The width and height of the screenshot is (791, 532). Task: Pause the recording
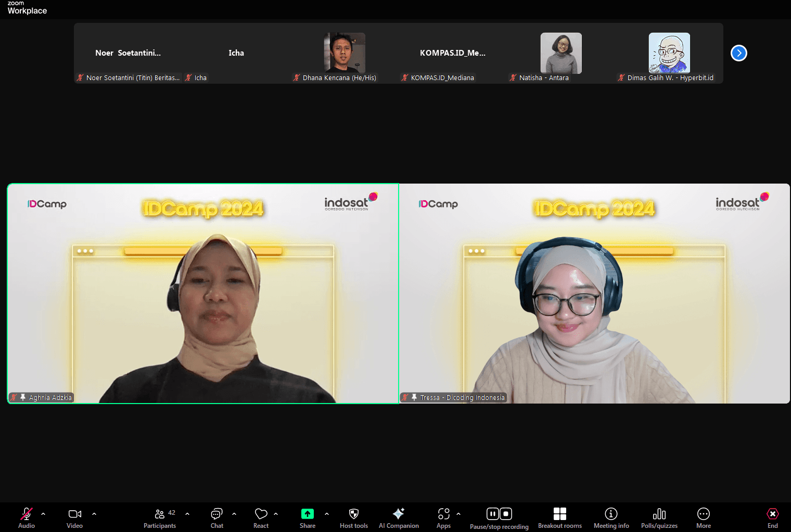point(492,514)
